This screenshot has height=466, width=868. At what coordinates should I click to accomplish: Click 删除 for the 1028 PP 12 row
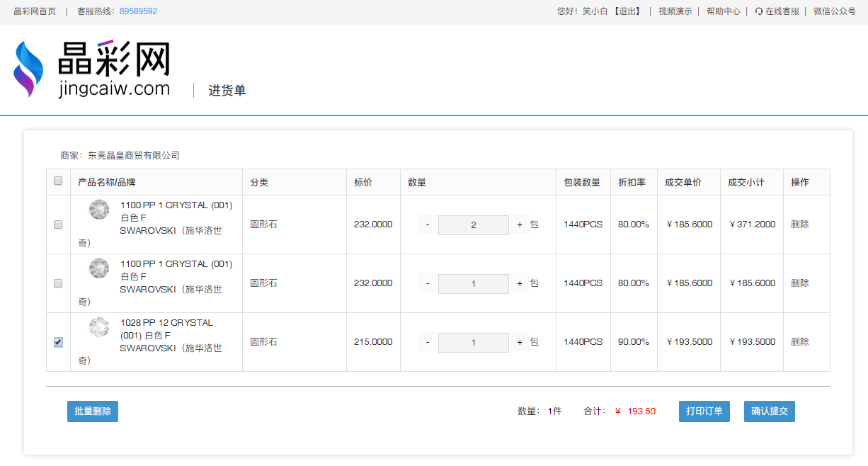[799, 342]
